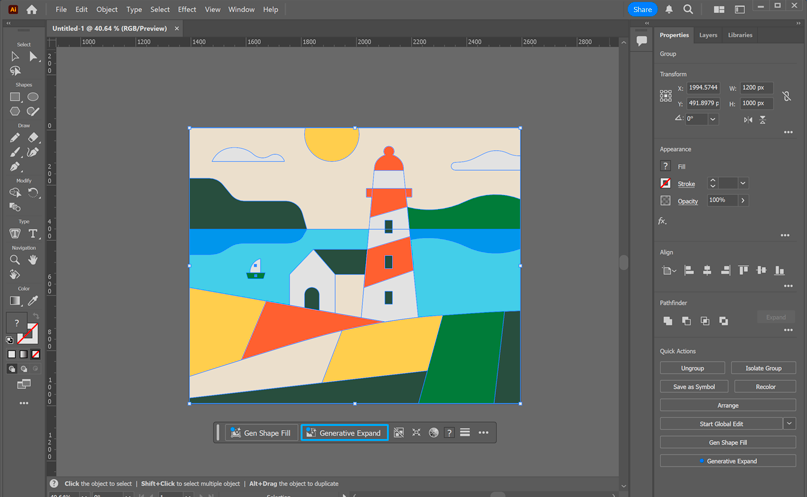The height and width of the screenshot is (497, 807).
Task: Expand the opacity slider arrow
Action: pyautogui.click(x=743, y=200)
